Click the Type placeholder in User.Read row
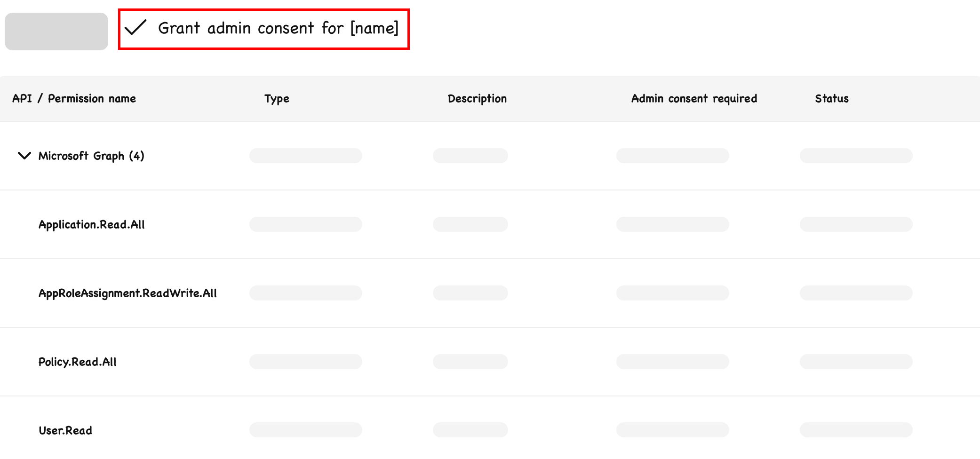The width and height of the screenshot is (980, 459). (305, 430)
